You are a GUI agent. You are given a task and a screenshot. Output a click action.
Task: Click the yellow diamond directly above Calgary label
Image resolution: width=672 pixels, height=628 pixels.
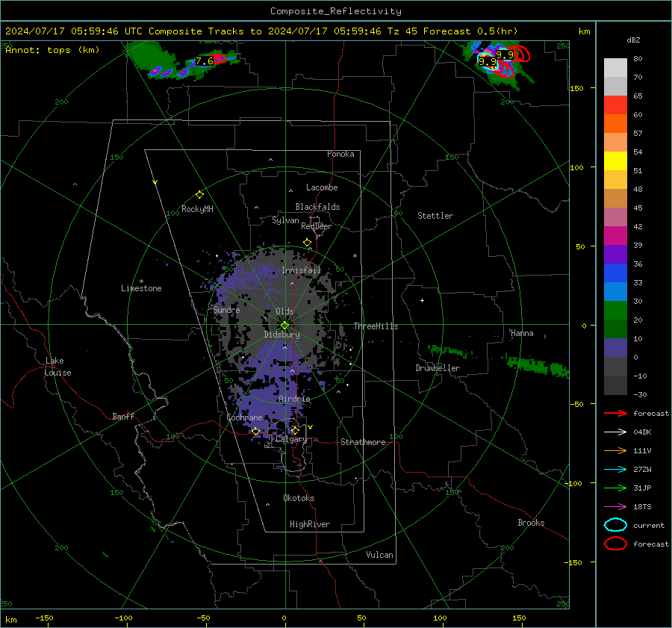(x=295, y=430)
